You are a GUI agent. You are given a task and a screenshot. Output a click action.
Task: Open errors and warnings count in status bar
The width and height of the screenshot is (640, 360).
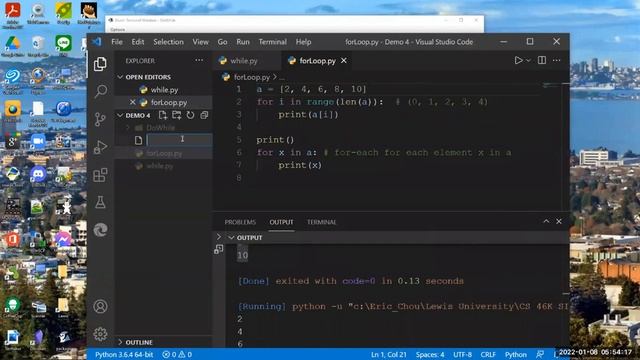[177, 354]
